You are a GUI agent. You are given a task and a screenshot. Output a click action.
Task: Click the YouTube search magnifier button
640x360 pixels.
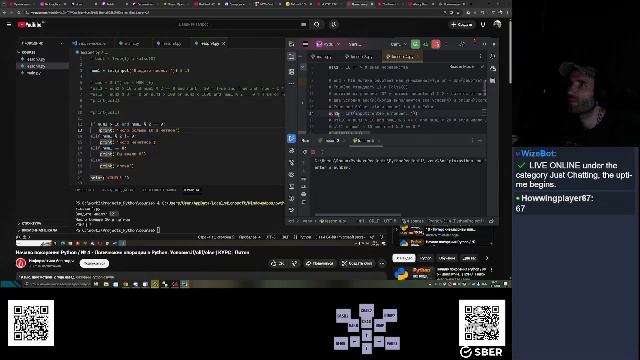click(317, 24)
